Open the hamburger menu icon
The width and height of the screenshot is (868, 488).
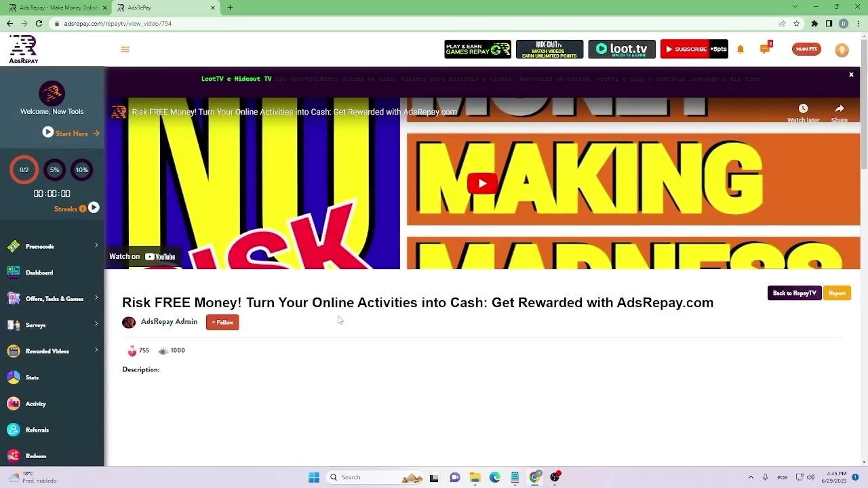[x=125, y=49]
